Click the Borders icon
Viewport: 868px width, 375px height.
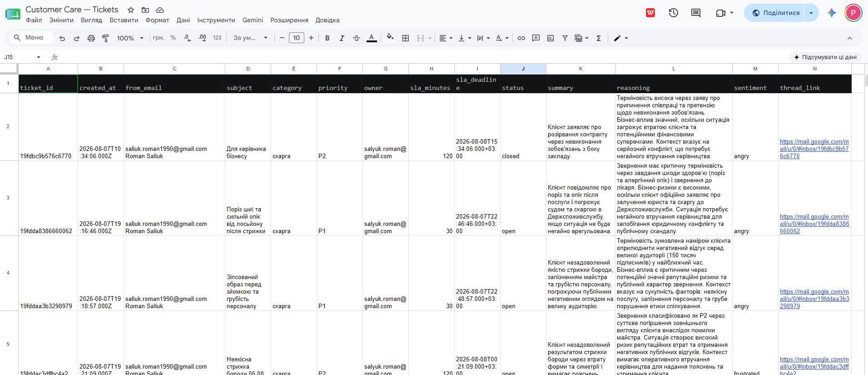click(x=406, y=38)
